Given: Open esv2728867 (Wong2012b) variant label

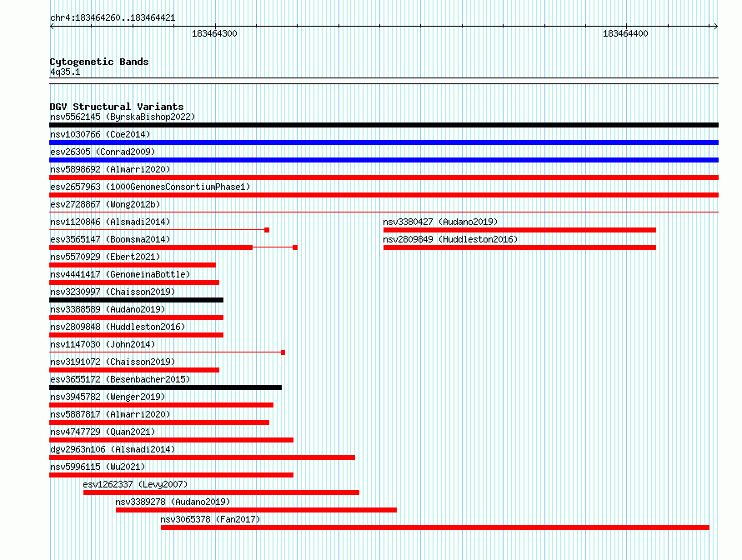Looking at the screenshot, I should (105, 204).
